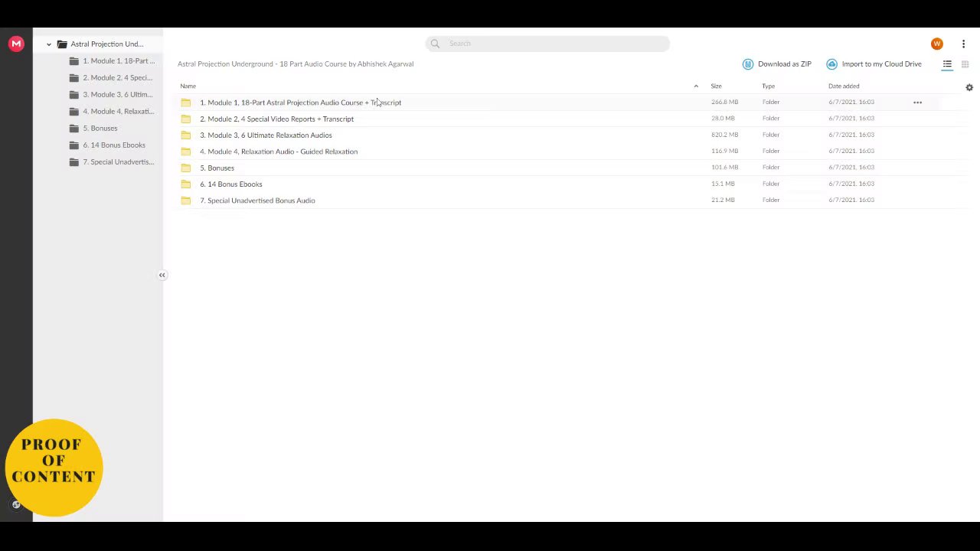
Task: Click the 266.8 MB size cell
Action: [x=724, y=102]
